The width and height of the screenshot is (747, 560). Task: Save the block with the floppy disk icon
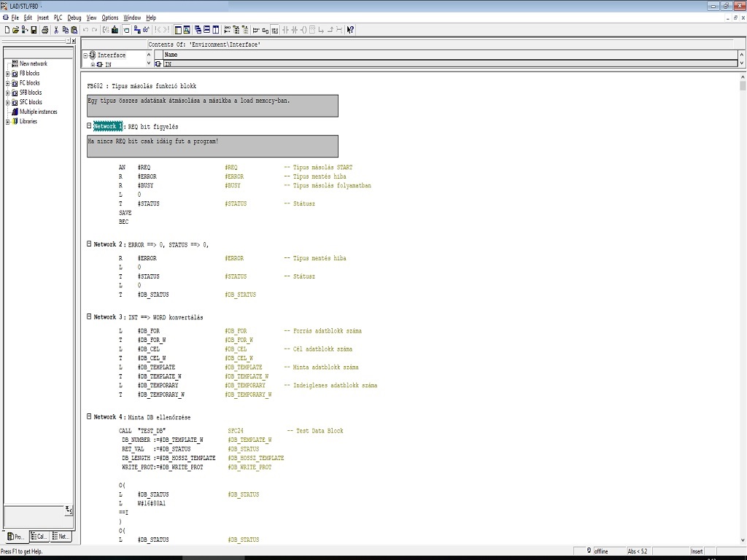[x=34, y=30]
